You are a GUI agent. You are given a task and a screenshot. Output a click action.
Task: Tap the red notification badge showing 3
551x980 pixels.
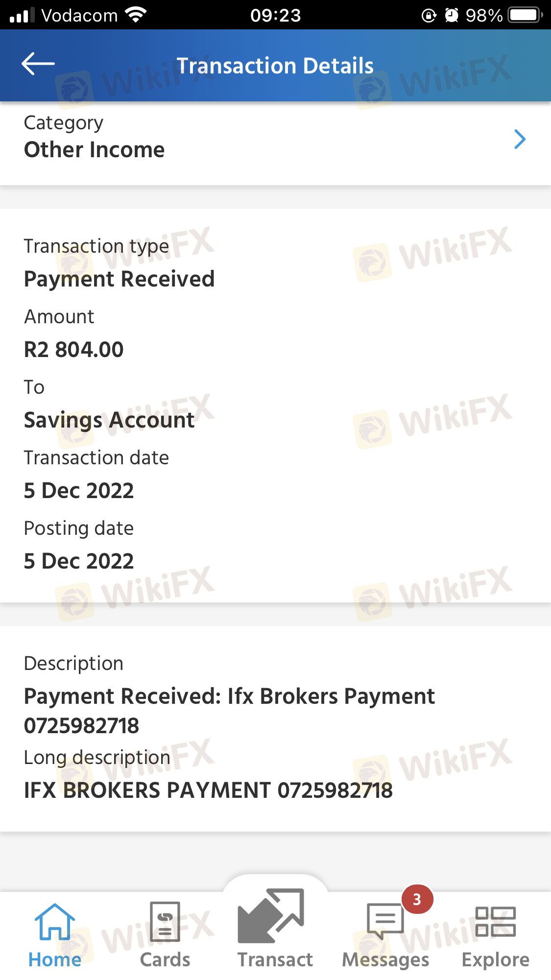pos(417,899)
